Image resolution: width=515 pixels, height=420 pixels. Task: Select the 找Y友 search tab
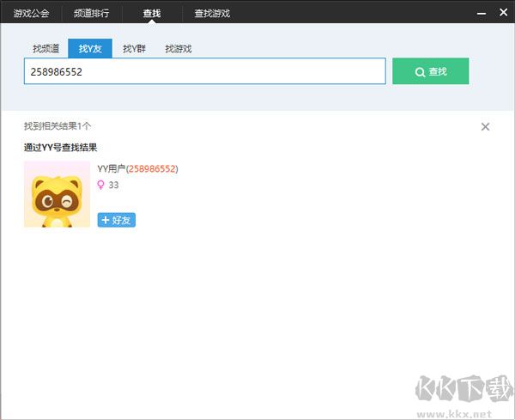pos(90,49)
